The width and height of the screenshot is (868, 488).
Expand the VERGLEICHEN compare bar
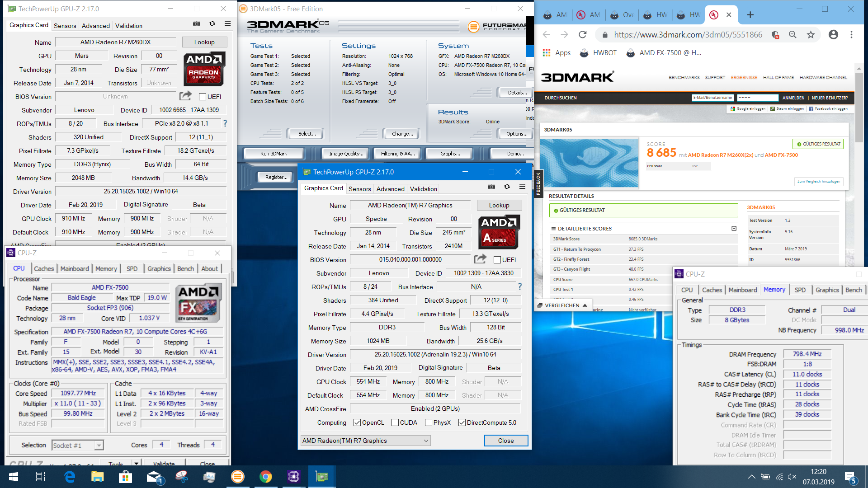(x=562, y=305)
